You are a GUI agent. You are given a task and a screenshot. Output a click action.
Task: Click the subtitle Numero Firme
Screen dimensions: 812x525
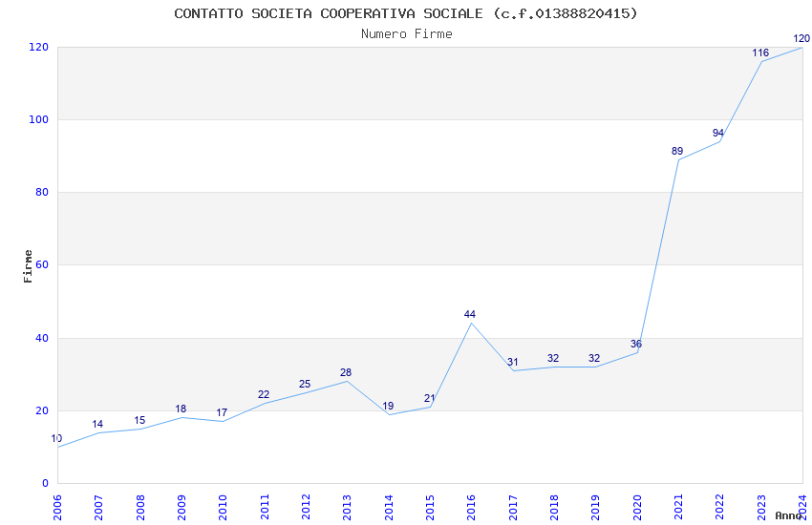[407, 34]
